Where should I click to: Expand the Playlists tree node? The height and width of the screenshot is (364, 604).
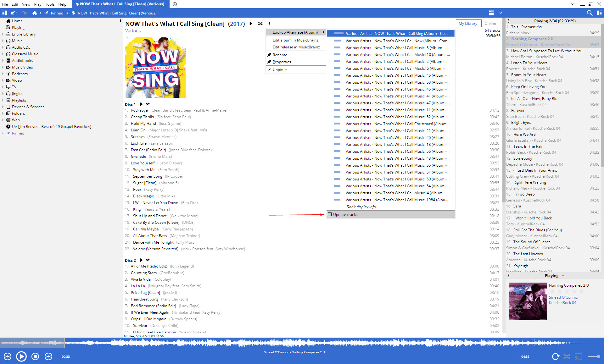(3, 100)
